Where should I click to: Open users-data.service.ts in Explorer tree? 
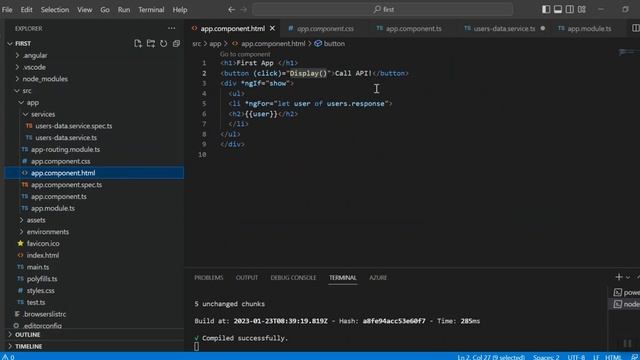pyautogui.click(x=66, y=138)
